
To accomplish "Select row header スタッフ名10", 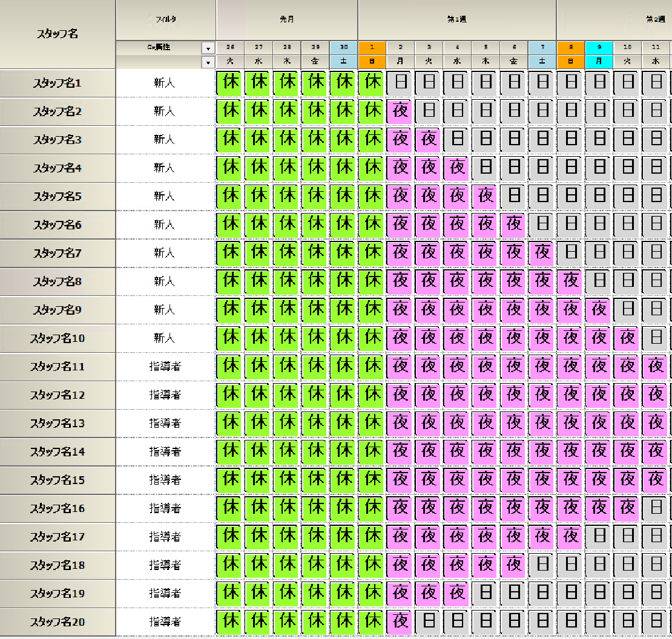I will (x=58, y=338).
